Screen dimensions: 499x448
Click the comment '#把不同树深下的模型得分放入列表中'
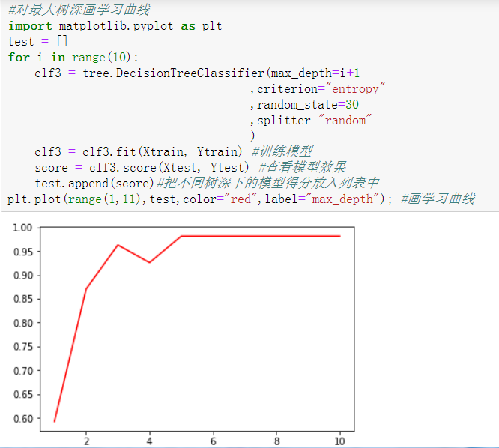point(268,183)
